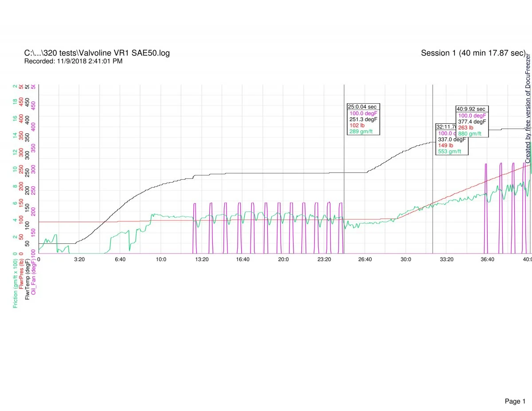Click the 40:9.92 sec callout header

(x=471, y=109)
